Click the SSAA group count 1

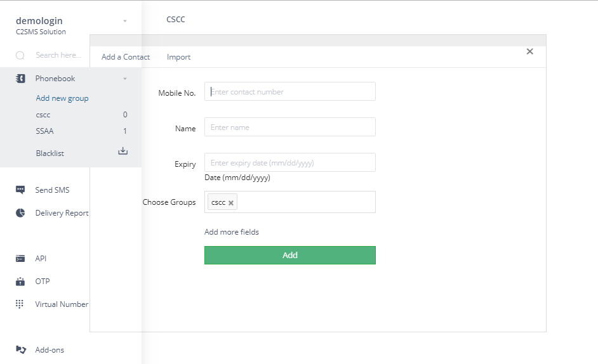[x=124, y=131]
